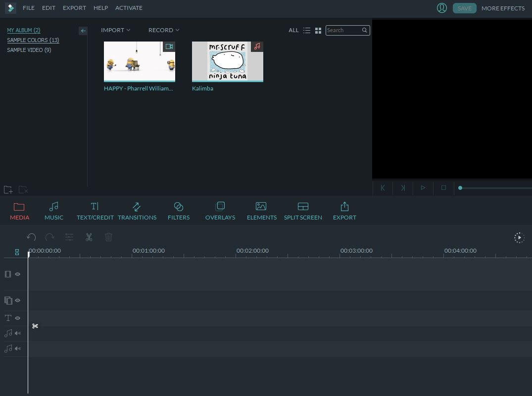Open the edit settings sliders icon

pos(69,237)
